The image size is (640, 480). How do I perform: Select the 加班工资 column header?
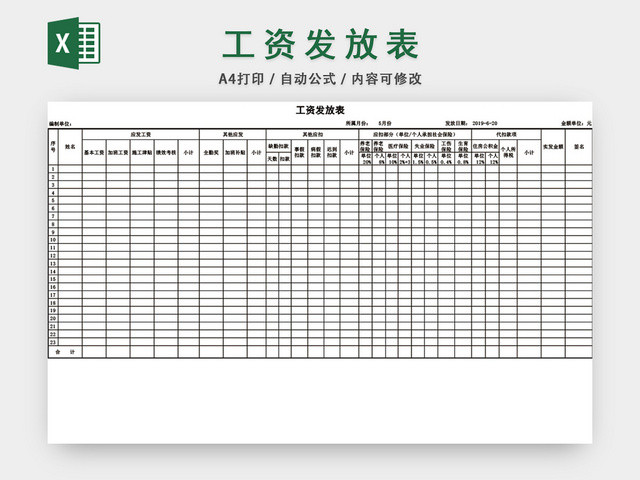(118, 153)
